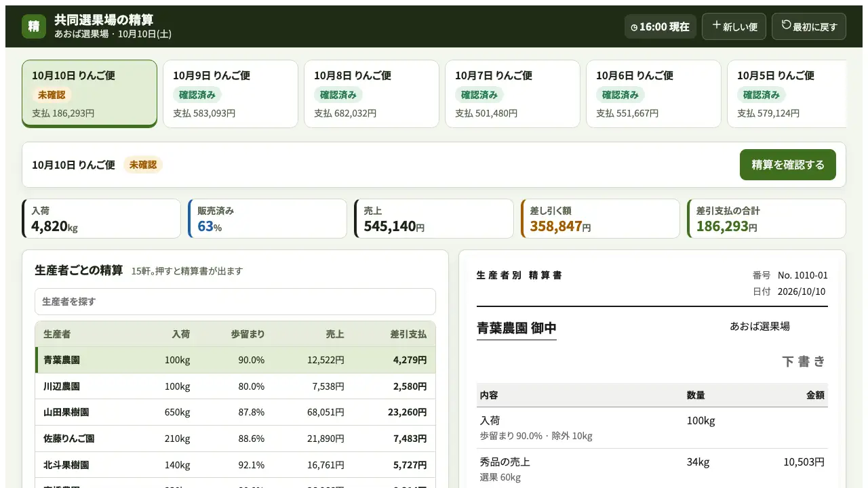Click the 生産者を探す search field

(235, 302)
